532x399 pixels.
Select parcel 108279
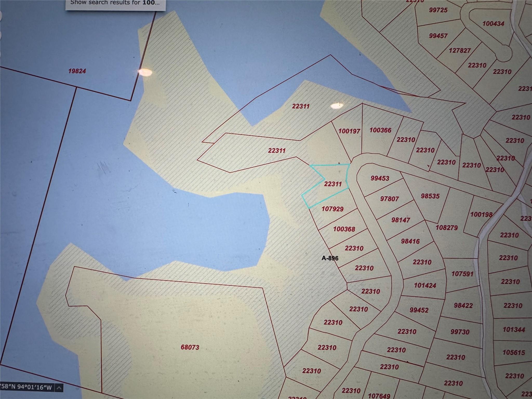point(446,228)
